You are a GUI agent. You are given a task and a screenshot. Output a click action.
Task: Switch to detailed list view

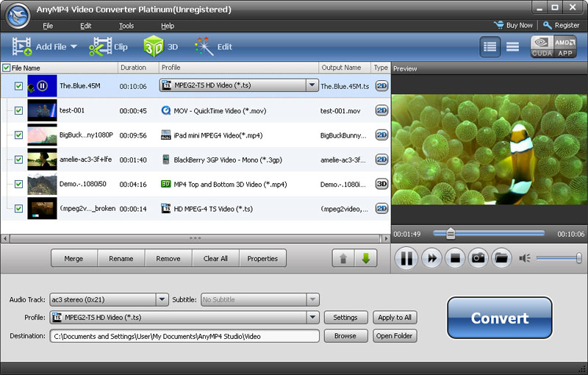[490, 47]
